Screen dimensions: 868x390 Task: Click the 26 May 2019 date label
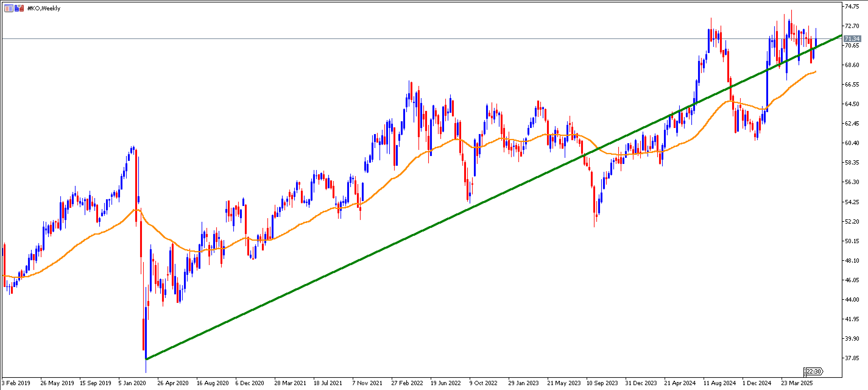point(57,383)
